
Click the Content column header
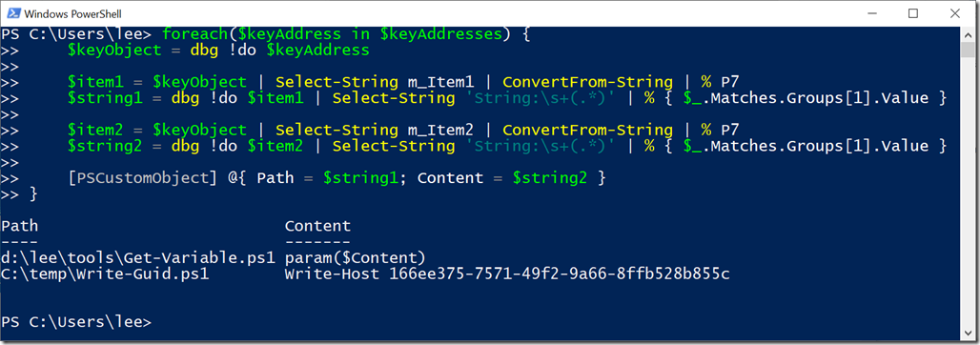coord(317,226)
